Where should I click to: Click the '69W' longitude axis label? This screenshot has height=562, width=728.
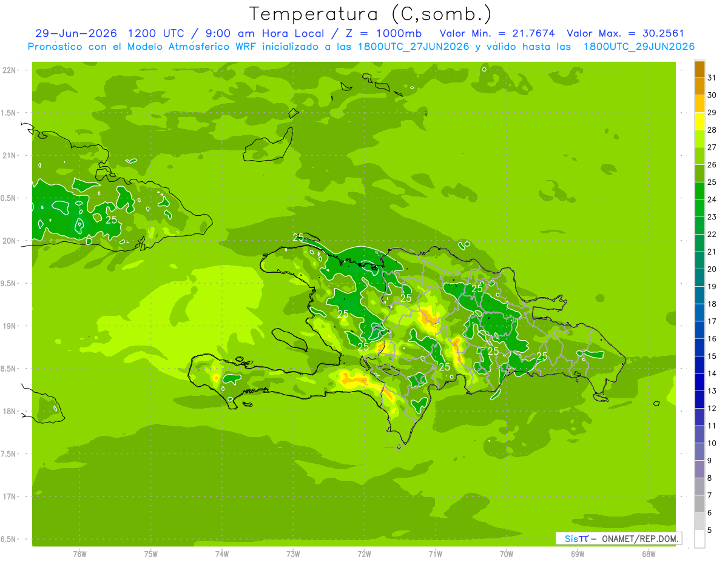(578, 554)
